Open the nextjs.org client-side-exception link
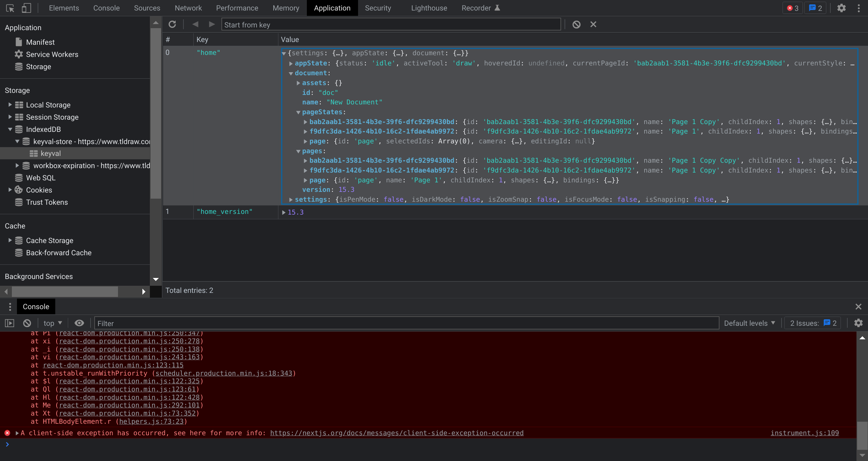Image resolution: width=868 pixels, height=461 pixels. point(397,433)
